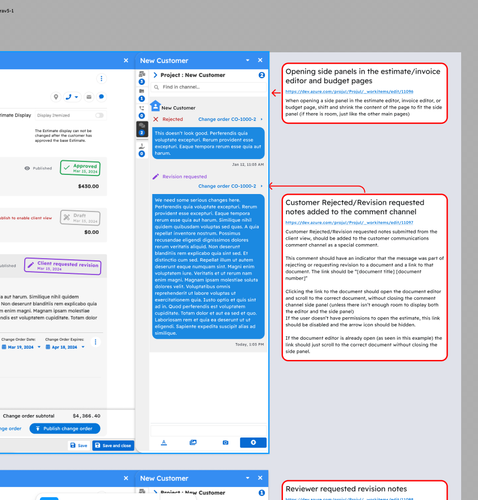This screenshot has height=500, width=478.
Task: Open the call log side-panel tab
Action: pos(142,112)
